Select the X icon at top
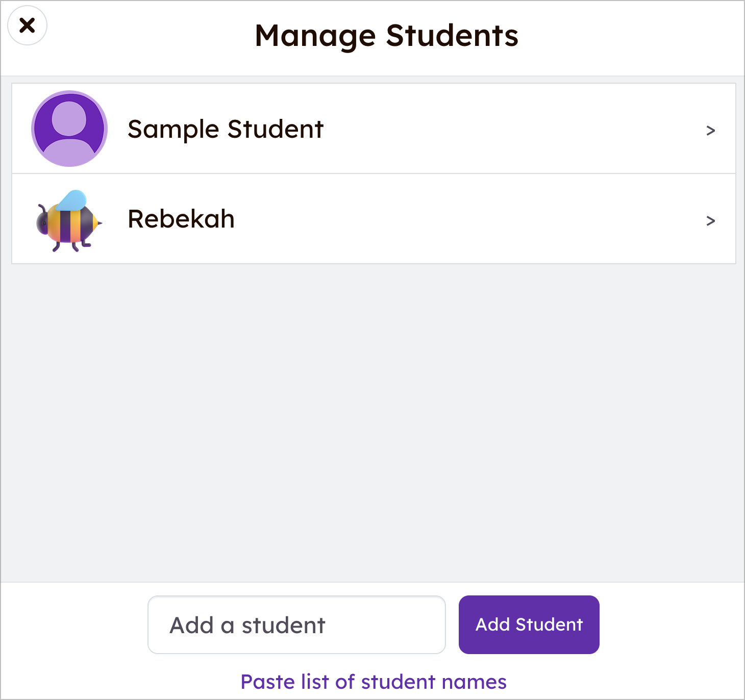The width and height of the screenshot is (745, 700). point(28,26)
